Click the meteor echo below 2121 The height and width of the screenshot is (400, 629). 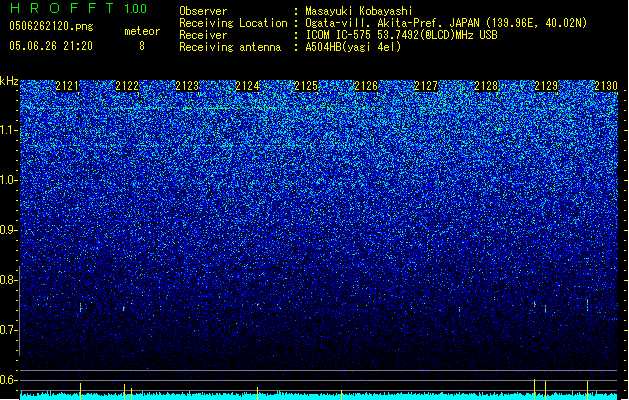[x=81, y=307]
